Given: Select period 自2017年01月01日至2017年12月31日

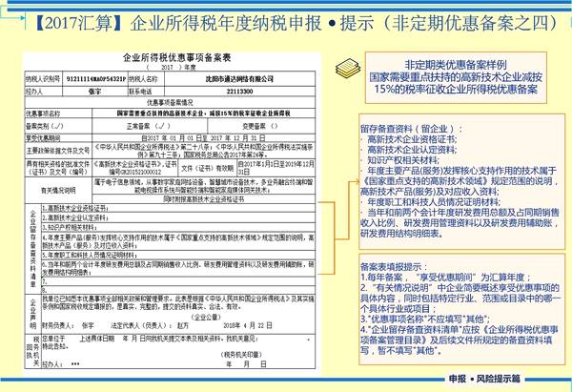Looking at the screenshot, I should 203,138.
